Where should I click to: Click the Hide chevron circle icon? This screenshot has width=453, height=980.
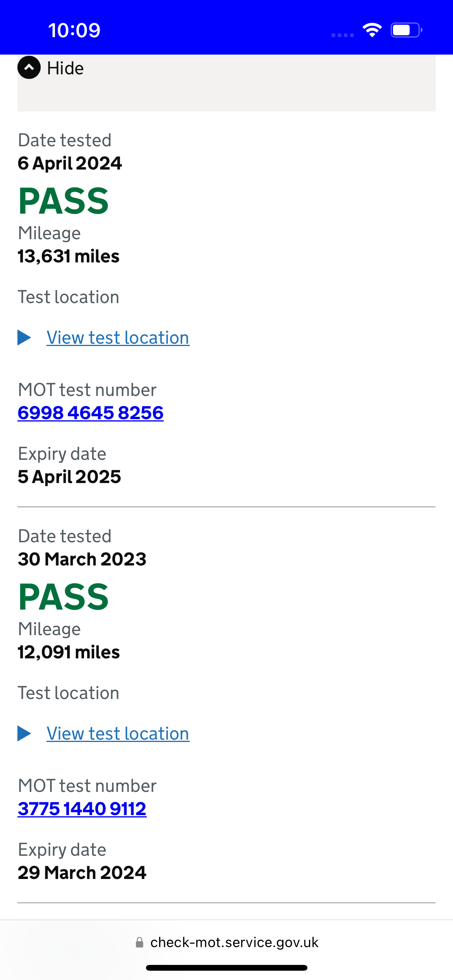[29, 67]
